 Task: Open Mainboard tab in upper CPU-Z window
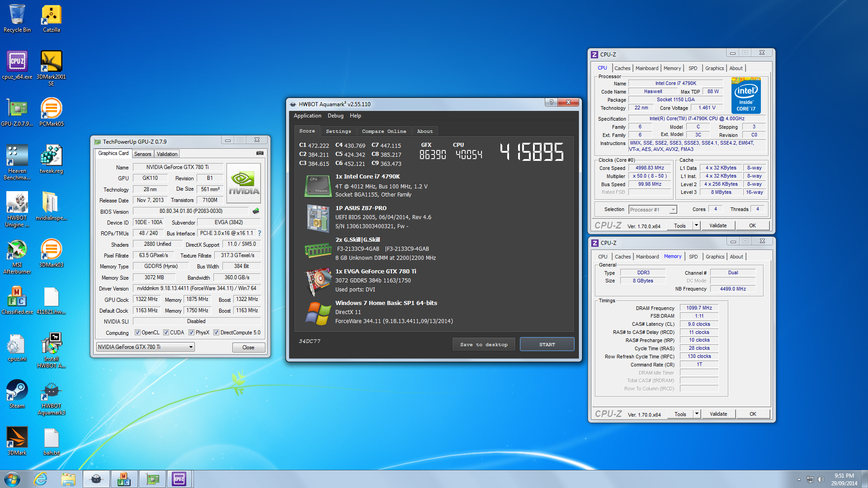tap(647, 68)
